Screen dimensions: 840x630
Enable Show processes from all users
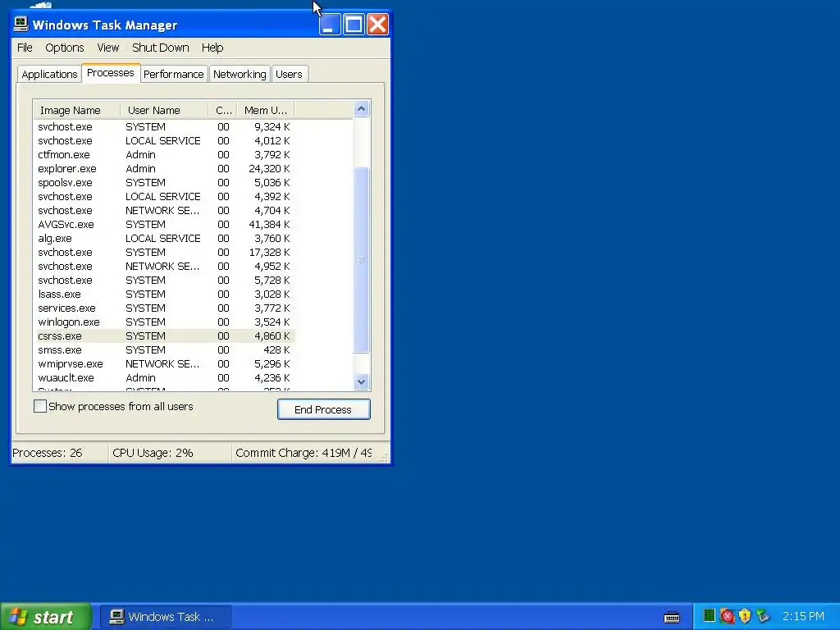click(40, 406)
